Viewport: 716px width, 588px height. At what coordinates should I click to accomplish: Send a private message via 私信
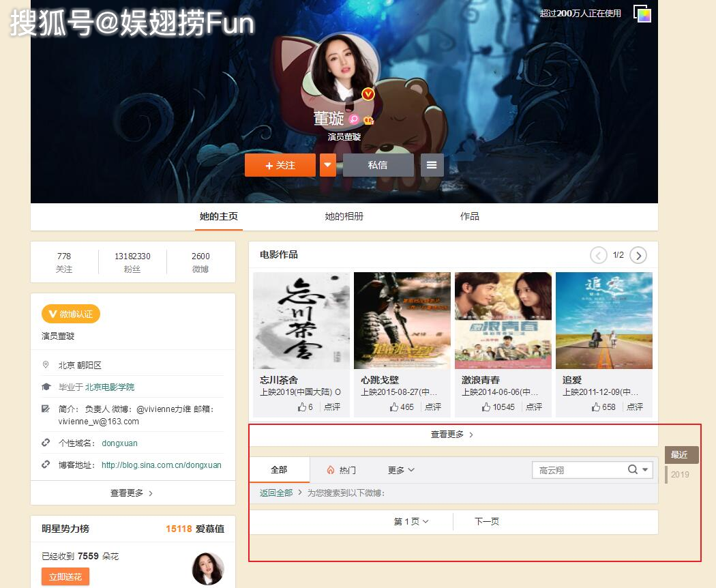coord(378,165)
